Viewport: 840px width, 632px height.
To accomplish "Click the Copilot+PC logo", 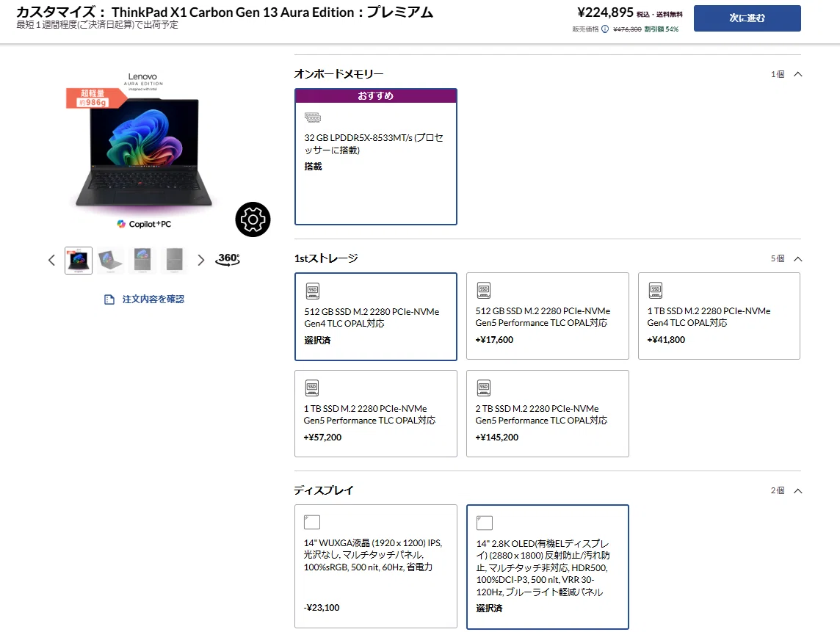I will tap(144, 224).
